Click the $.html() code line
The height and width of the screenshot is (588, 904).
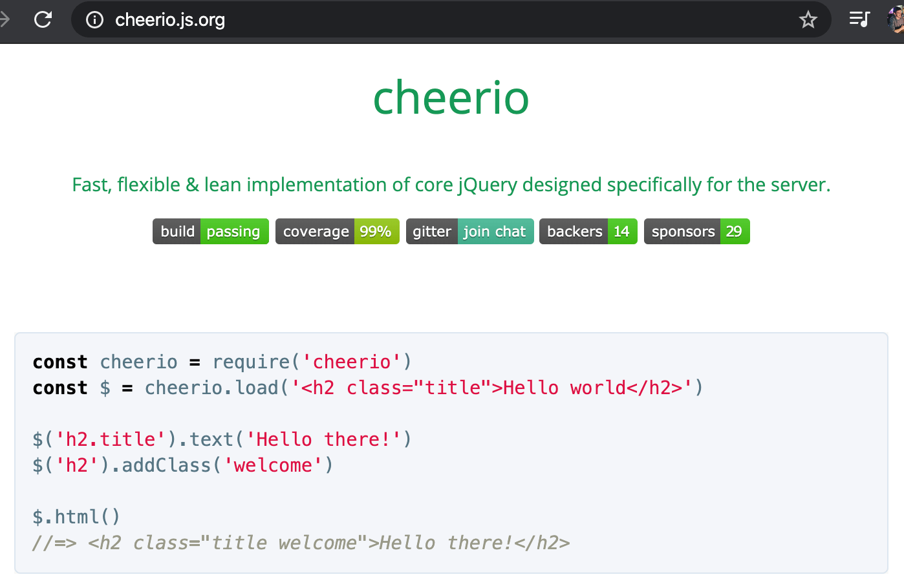coord(76,517)
